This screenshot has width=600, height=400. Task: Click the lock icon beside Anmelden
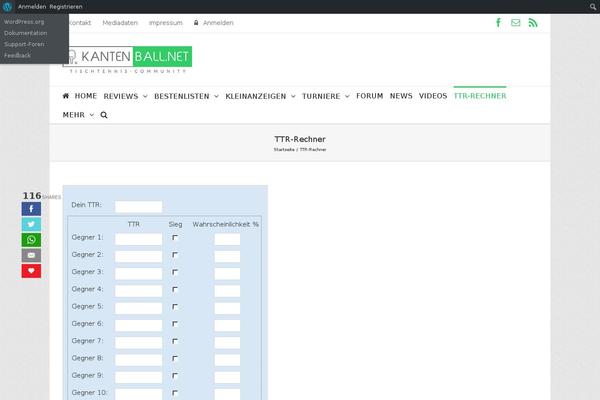(x=196, y=23)
